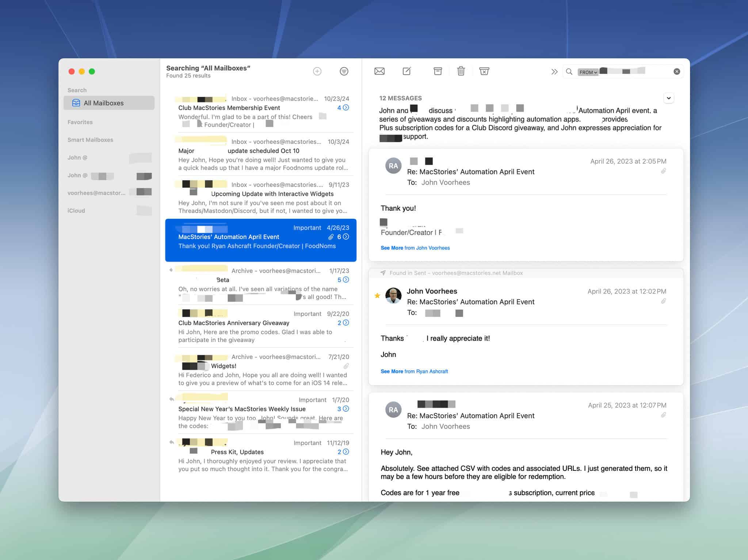The image size is (748, 560).
Task: Click recipient John Voorhees on April 26 2:05 PM message
Action: 446,182
